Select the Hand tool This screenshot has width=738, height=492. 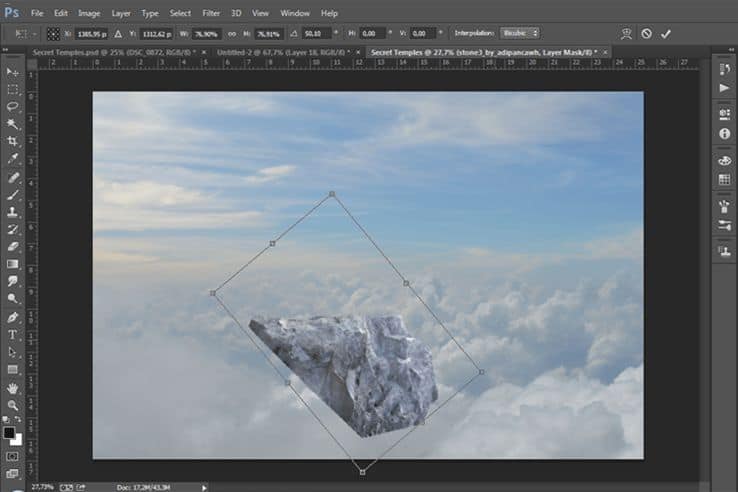tap(13, 388)
